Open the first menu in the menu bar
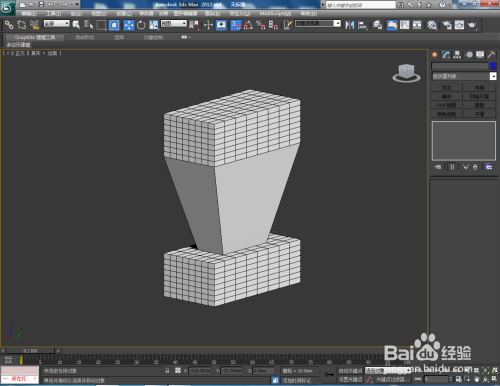The width and height of the screenshot is (500, 386). (x=29, y=13)
